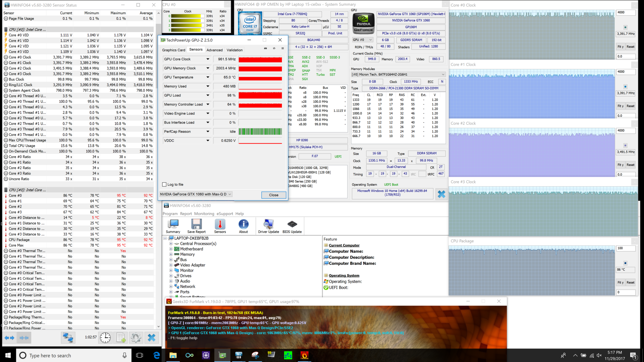This screenshot has width=644, height=362.
Task: Click the purple CPU chip taskbar icon
Action: pyautogui.click(x=206, y=355)
